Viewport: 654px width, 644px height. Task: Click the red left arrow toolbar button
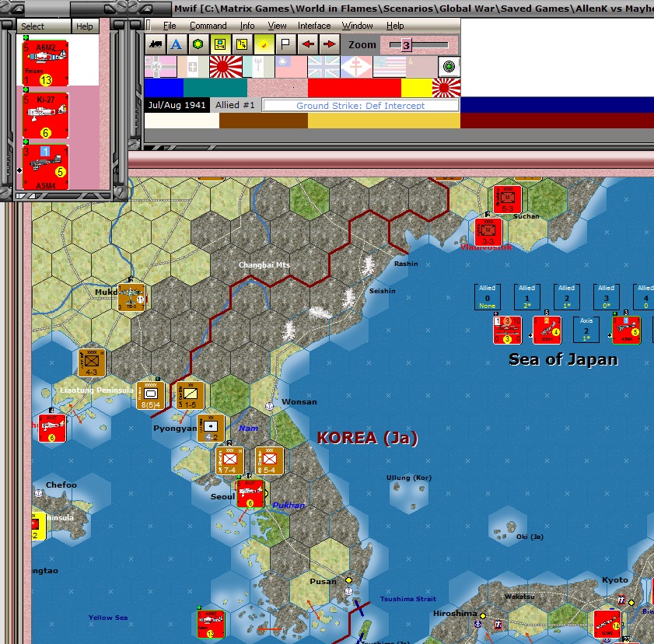tap(308, 44)
